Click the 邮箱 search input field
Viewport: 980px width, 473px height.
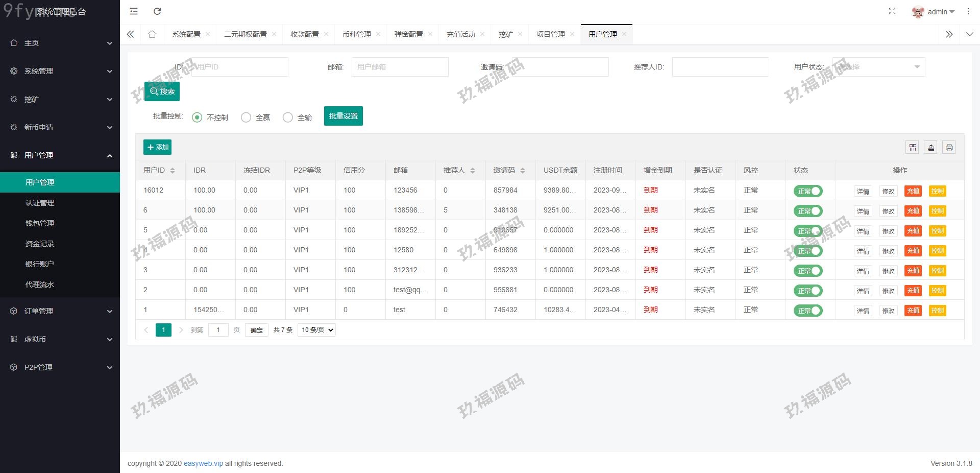click(x=400, y=67)
